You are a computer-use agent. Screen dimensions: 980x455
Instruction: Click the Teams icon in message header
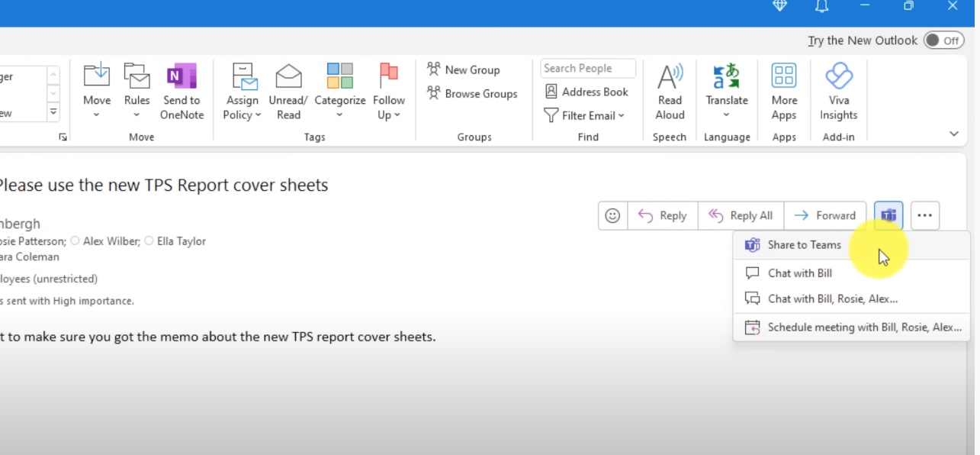tap(888, 216)
